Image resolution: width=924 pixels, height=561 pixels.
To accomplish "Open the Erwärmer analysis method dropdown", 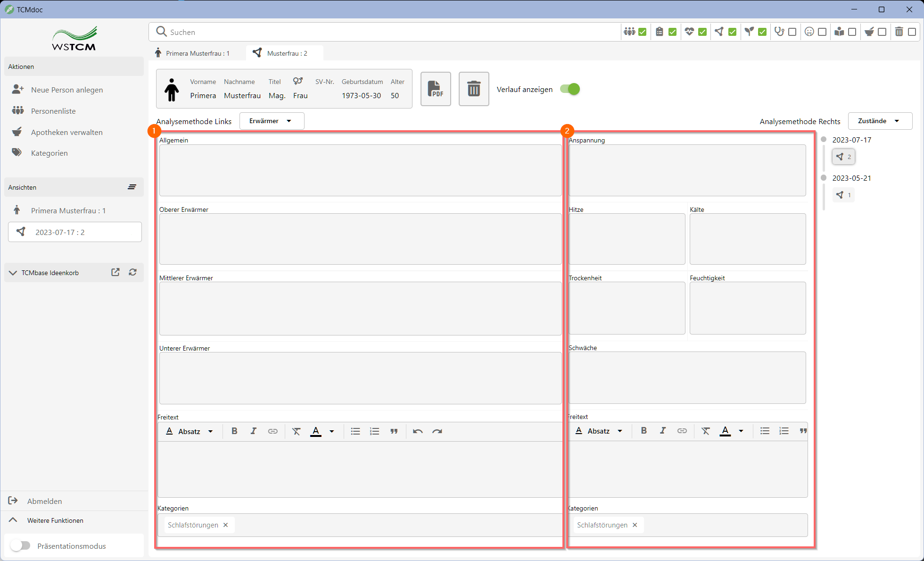I will (x=272, y=121).
